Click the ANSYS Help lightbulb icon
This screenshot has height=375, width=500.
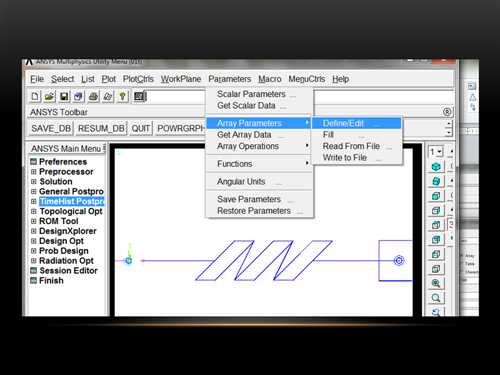click(122, 97)
